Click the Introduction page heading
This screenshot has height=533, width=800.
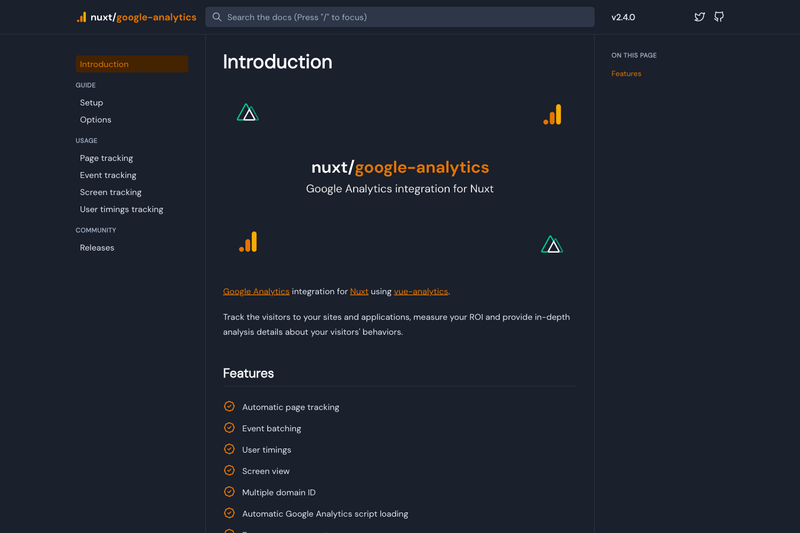click(x=278, y=62)
